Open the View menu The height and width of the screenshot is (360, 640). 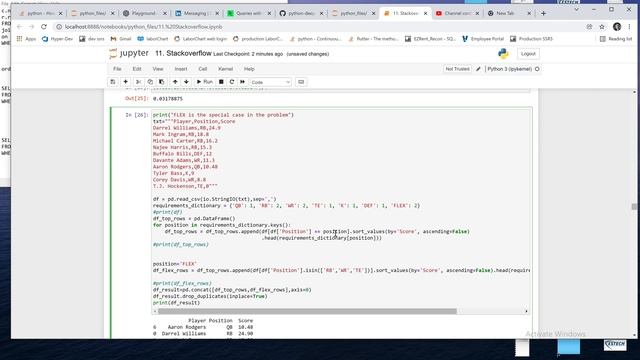point(158,69)
